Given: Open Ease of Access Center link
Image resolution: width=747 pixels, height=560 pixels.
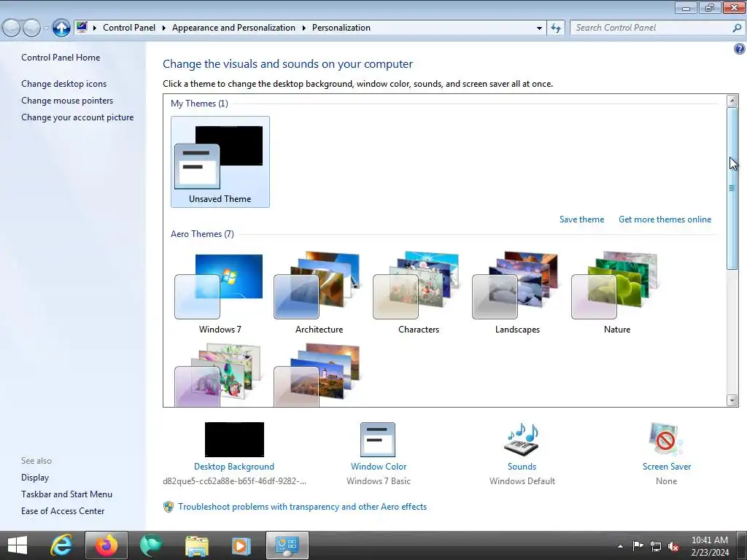Looking at the screenshot, I should [63, 511].
